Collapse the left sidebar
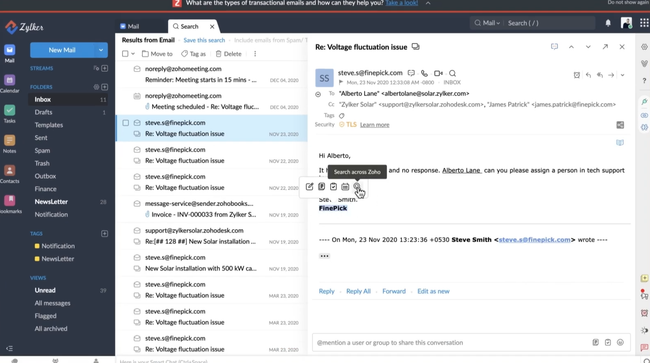650x363 pixels. pyautogui.click(x=10, y=348)
